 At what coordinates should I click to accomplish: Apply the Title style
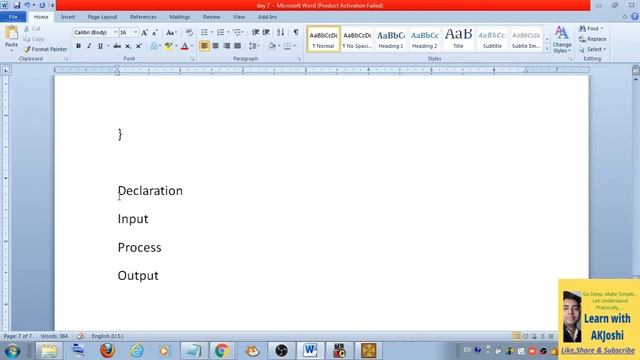(x=458, y=39)
